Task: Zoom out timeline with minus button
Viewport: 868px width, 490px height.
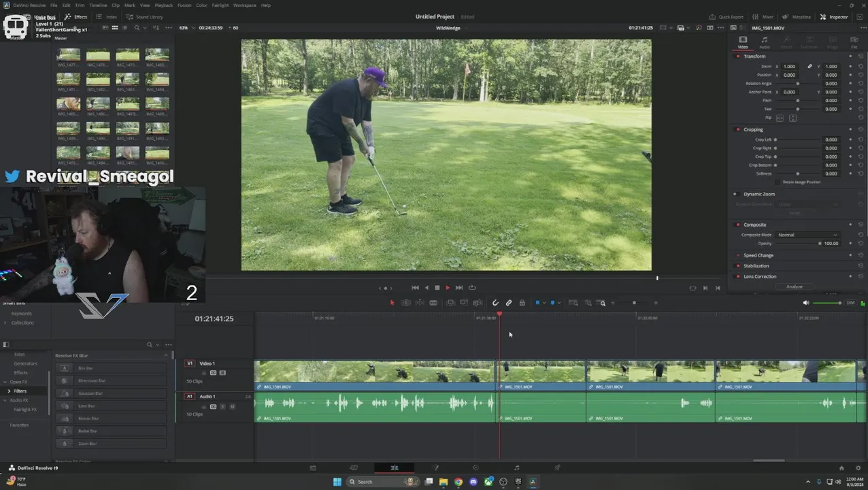Action: [x=612, y=303]
